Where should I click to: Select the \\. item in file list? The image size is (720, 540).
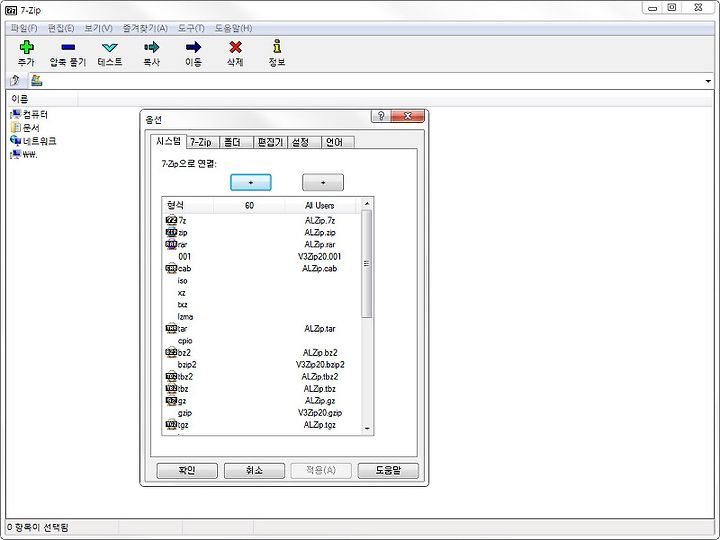pyautogui.click(x=24, y=154)
